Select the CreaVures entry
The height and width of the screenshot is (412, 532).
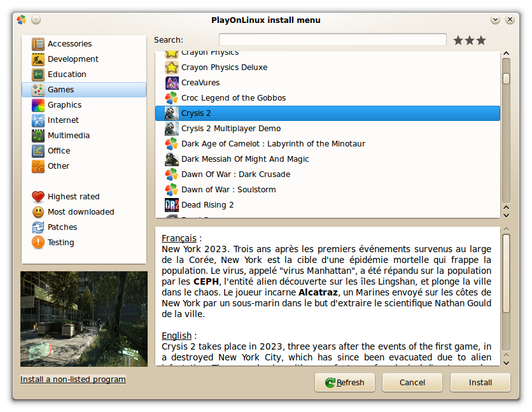tap(328, 83)
